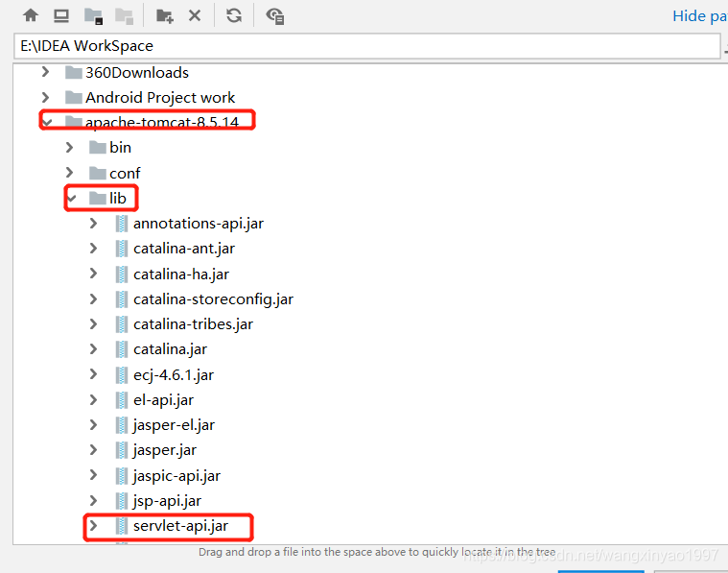This screenshot has width=728, height=573.
Task: Collapse the lib folder
Action: click(71, 199)
